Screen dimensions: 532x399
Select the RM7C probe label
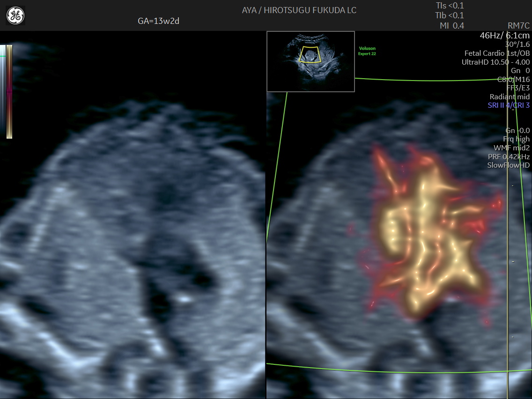click(518, 26)
